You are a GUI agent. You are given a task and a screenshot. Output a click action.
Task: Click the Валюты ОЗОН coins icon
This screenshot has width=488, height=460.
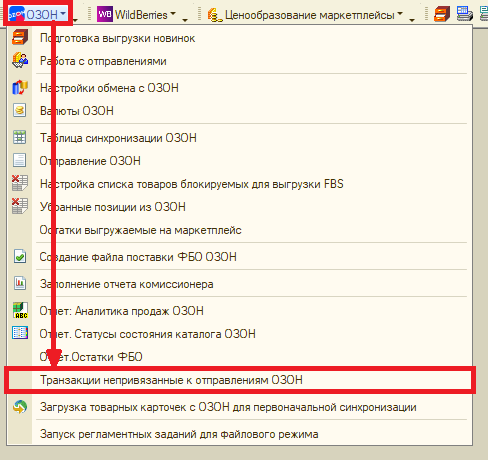coord(20,110)
